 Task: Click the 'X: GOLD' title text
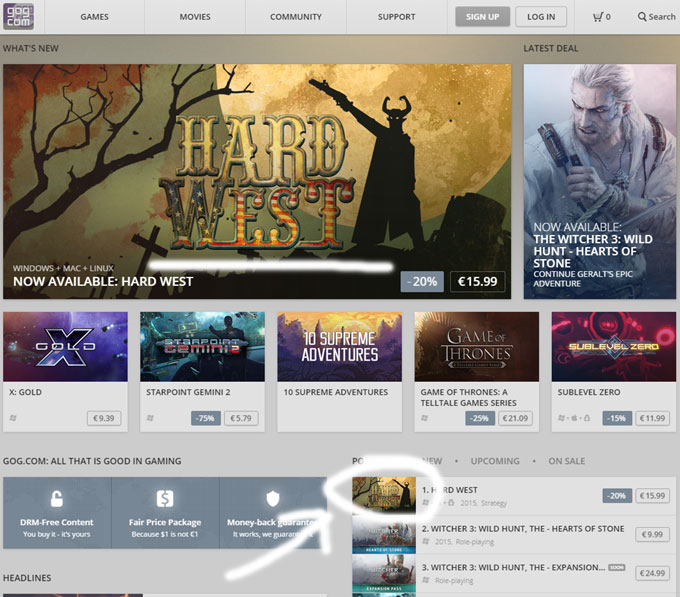click(25, 392)
